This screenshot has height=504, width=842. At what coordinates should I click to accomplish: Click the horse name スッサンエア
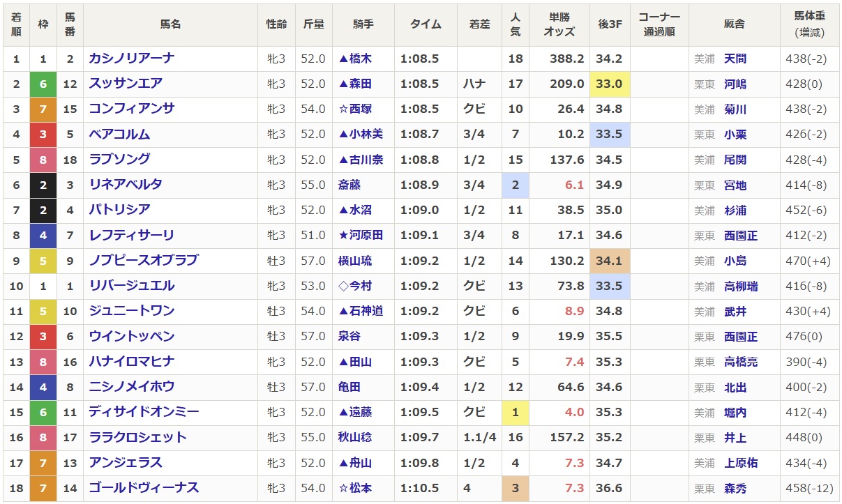pyautogui.click(x=126, y=84)
